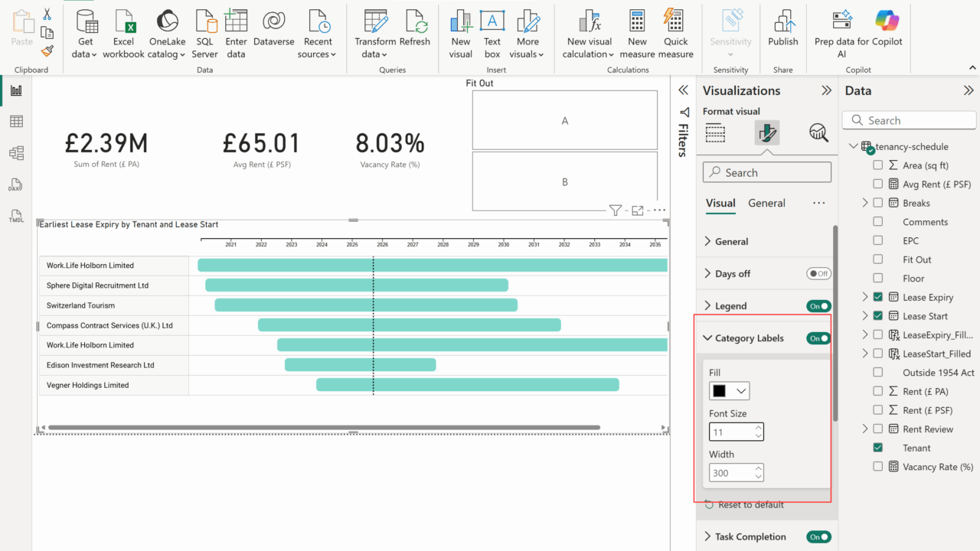Image resolution: width=980 pixels, height=551 pixels.
Task: Open Model view in left sidebar
Action: pyautogui.click(x=16, y=153)
